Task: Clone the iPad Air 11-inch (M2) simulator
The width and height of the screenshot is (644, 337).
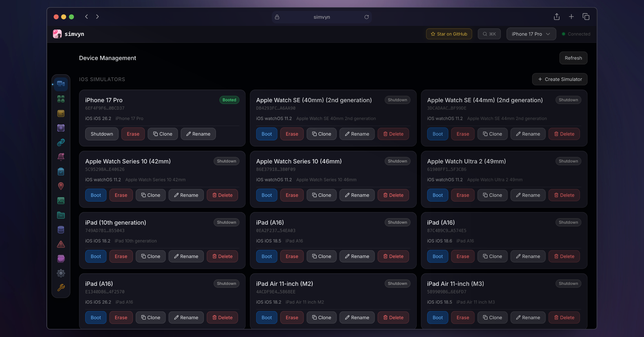Action: coord(321,317)
